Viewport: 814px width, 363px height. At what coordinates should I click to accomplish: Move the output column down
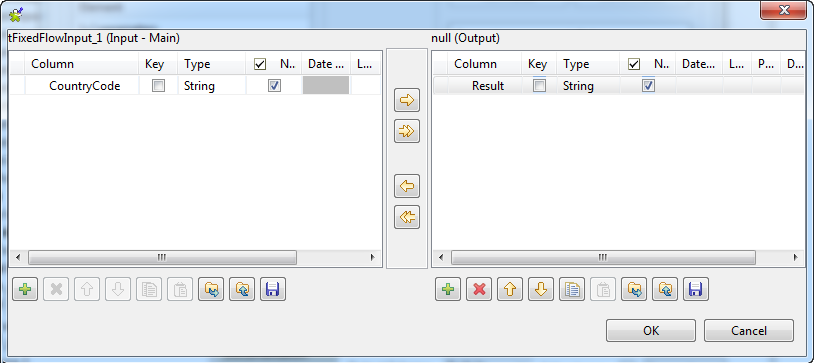[541, 289]
